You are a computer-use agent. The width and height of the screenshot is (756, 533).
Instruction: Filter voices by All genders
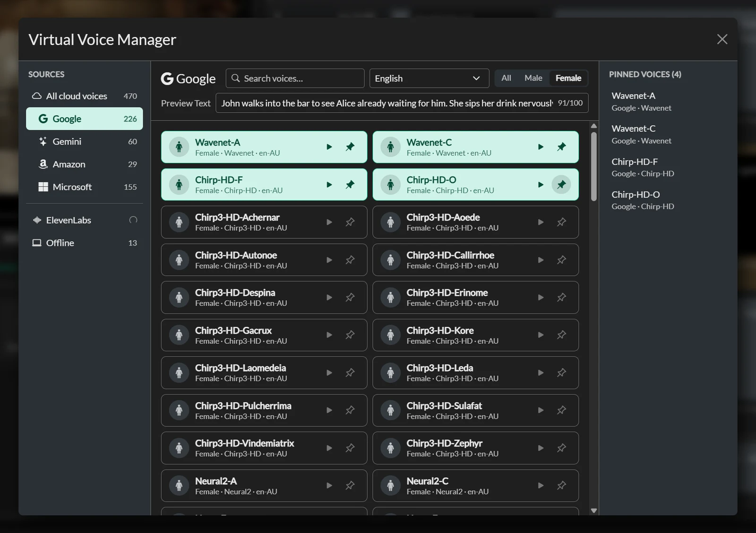(506, 78)
